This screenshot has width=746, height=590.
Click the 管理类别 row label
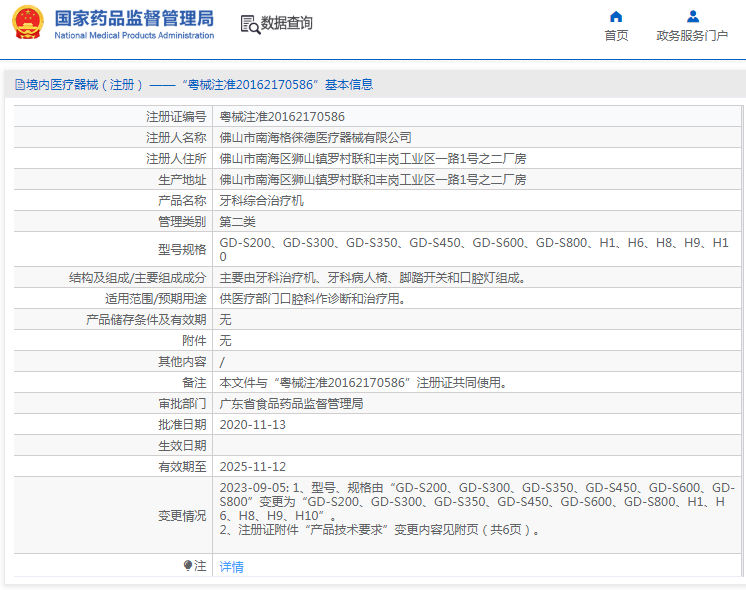point(182,222)
